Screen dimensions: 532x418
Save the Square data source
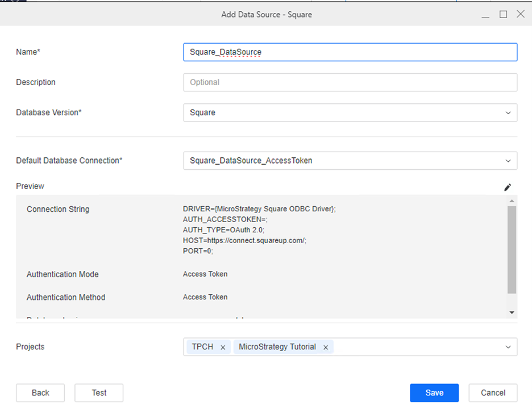tap(434, 392)
